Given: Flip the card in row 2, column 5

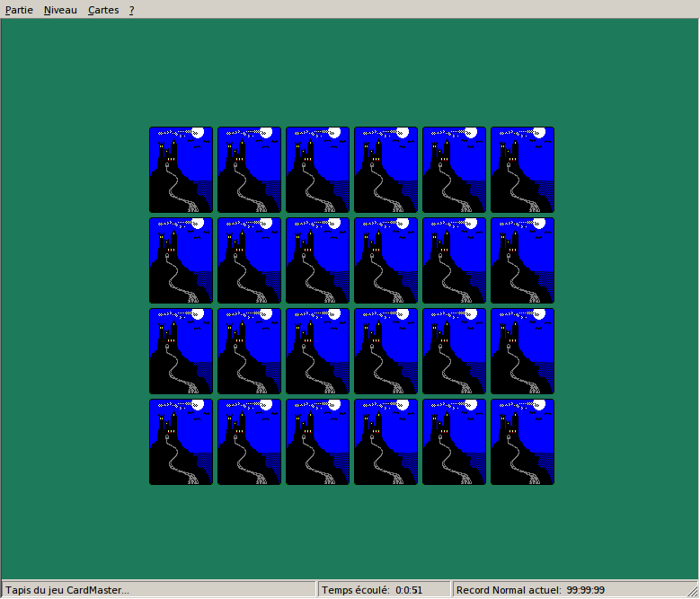Looking at the screenshot, I should (454, 260).
